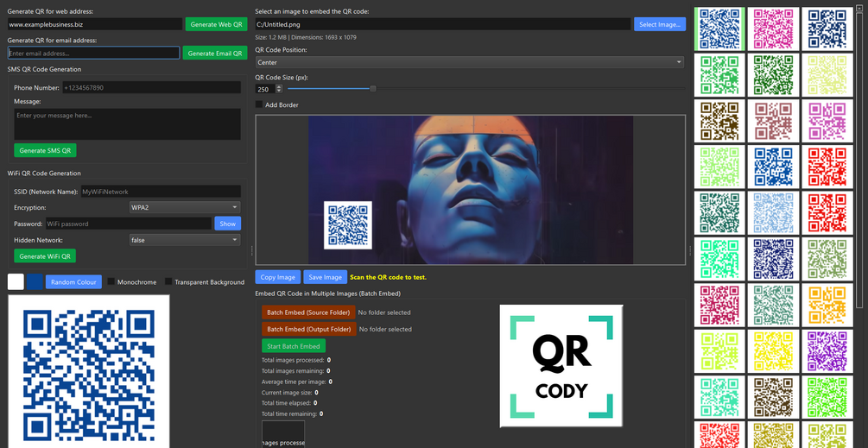This screenshot has width=868, height=448.
Task: Click the scrollbar up arrow in QR gallery
Action: tap(859, 9)
